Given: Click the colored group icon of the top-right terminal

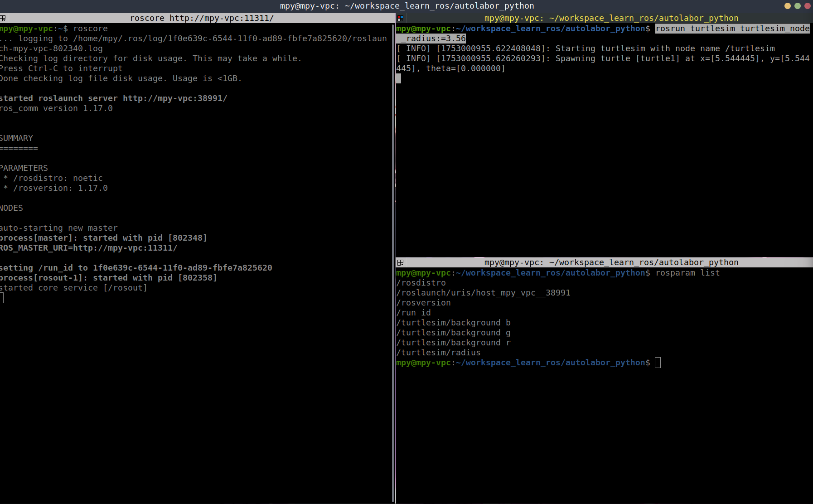Looking at the screenshot, I should (400, 18).
